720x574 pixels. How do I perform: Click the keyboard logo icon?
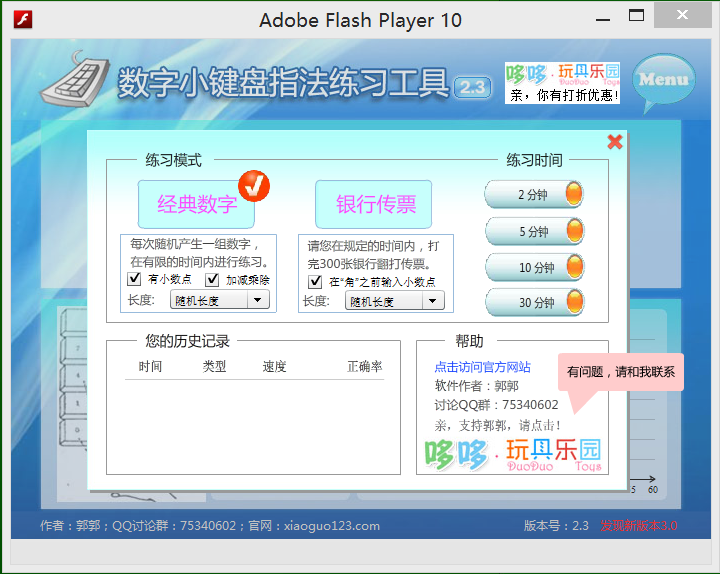pyautogui.click(x=76, y=78)
